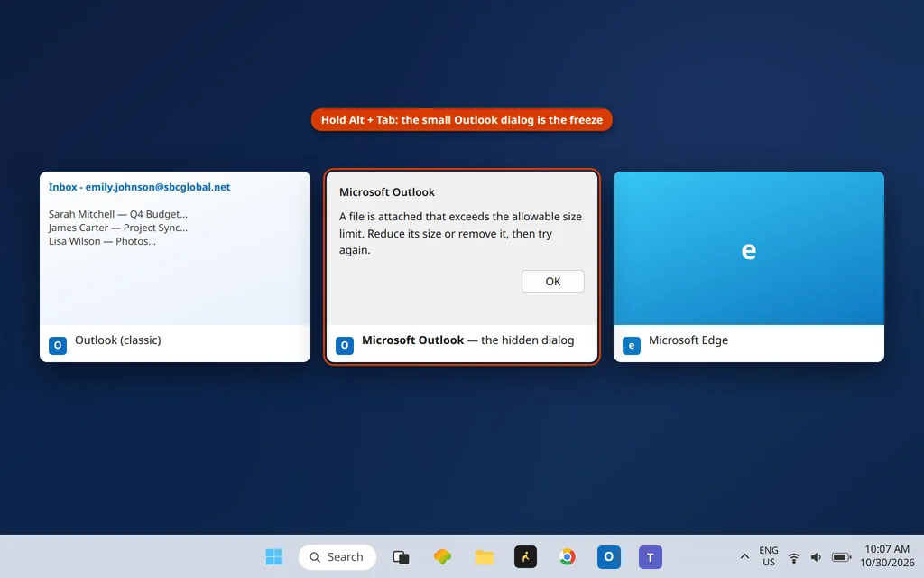
Task: Click Sarah Mitchell — Q4 Budget row
Action: point(118,214)
